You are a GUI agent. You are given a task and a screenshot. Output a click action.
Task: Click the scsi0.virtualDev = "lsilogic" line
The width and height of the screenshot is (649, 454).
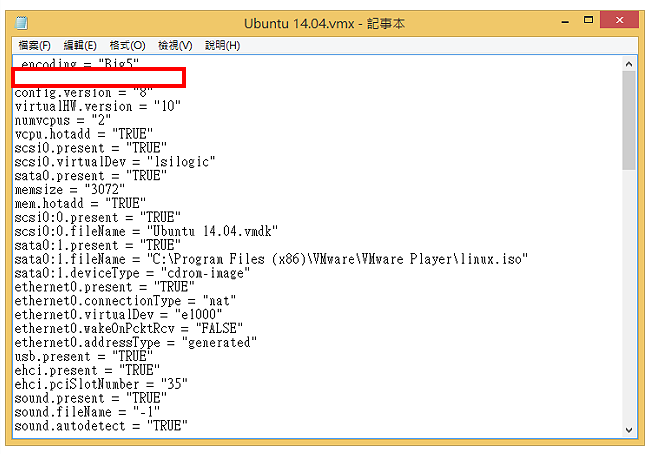(115, 162)
